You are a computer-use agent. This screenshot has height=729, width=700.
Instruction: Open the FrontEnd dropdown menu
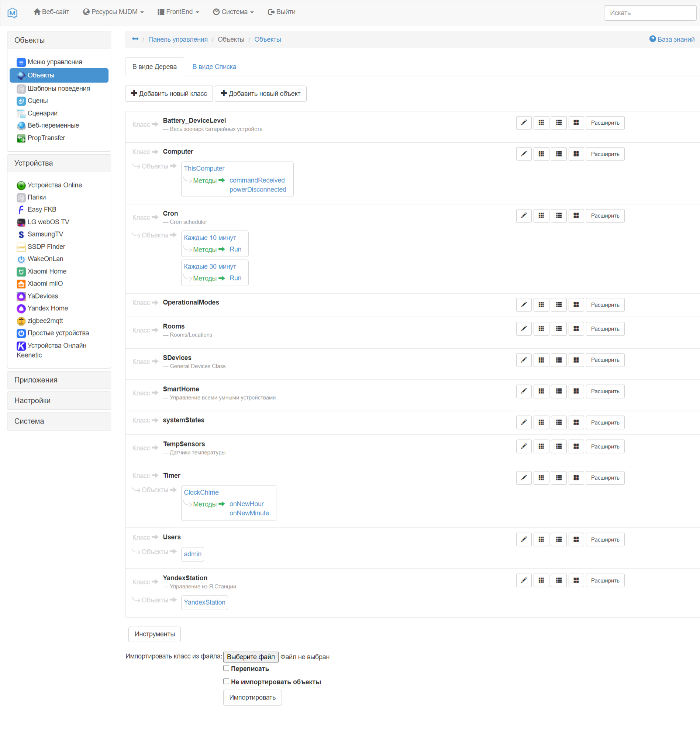coord(179,12)
